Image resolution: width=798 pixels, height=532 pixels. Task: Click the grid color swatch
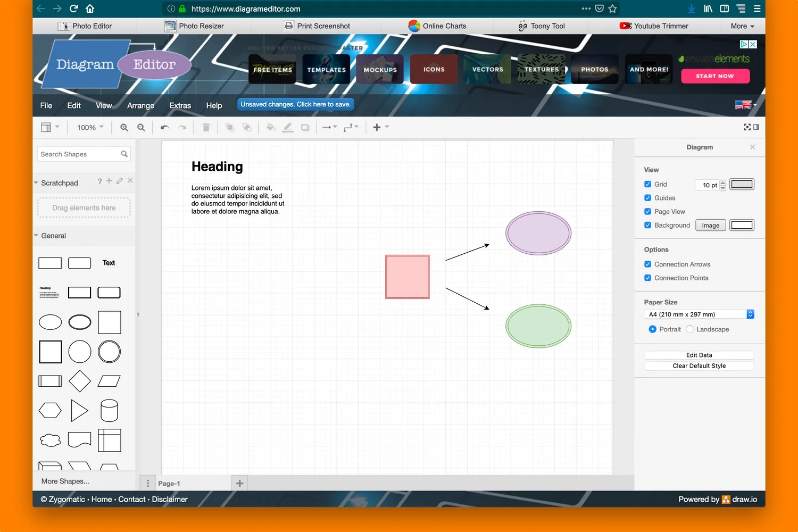tap(742, 184)
